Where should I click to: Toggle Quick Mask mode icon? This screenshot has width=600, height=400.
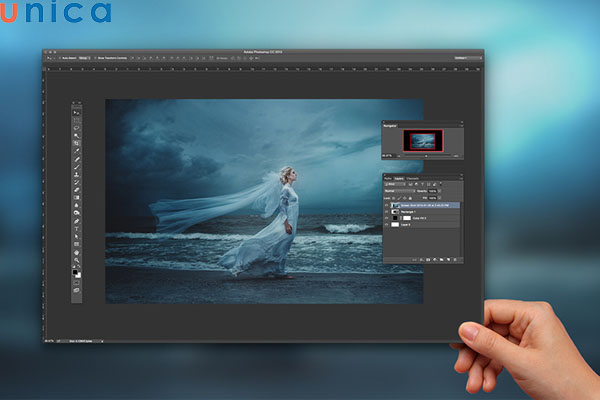click(77, 282)
